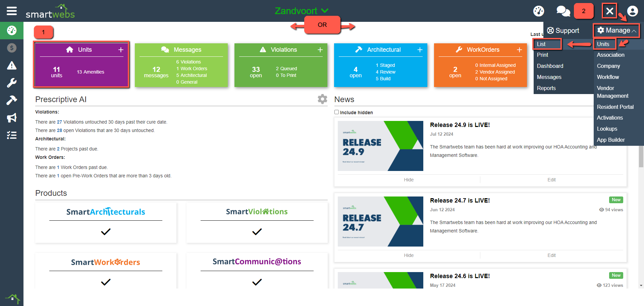644x306 pixels.
Task: Add a new architectural request with plus
Action: 420,50
